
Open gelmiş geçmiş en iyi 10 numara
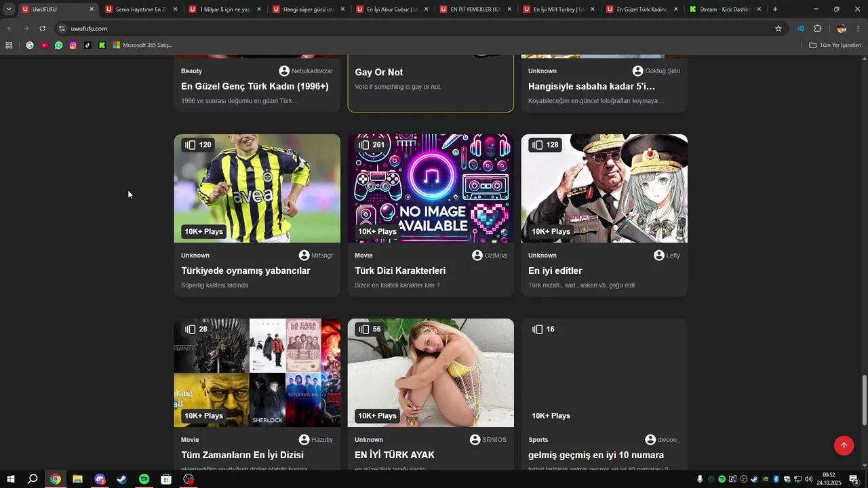[596, 455]
